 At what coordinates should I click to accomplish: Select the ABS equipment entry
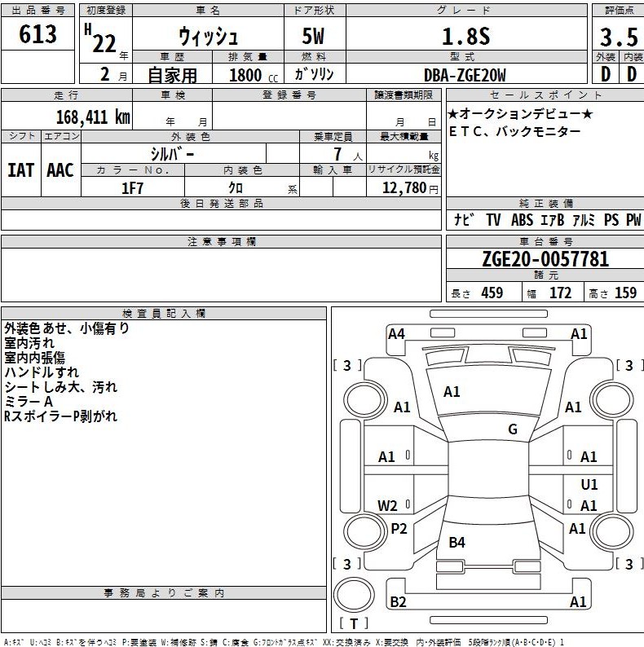pyautogui.click(x=522, y=220)
